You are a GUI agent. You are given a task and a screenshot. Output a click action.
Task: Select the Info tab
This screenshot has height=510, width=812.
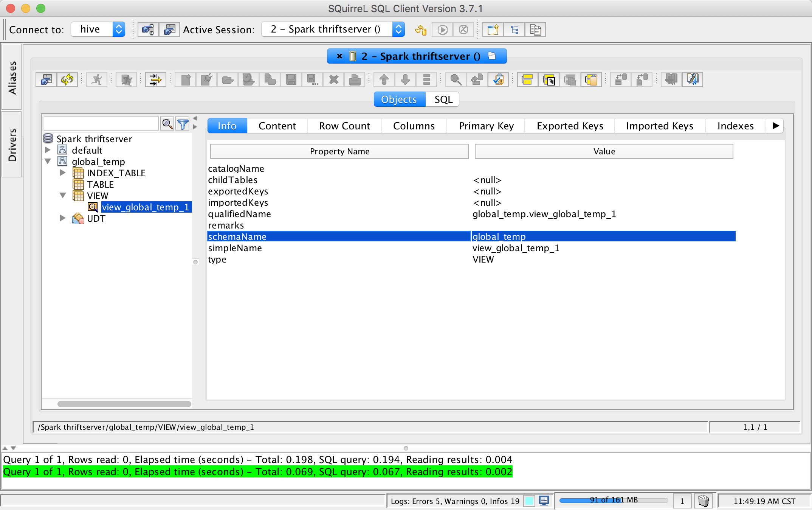point(227,126)
